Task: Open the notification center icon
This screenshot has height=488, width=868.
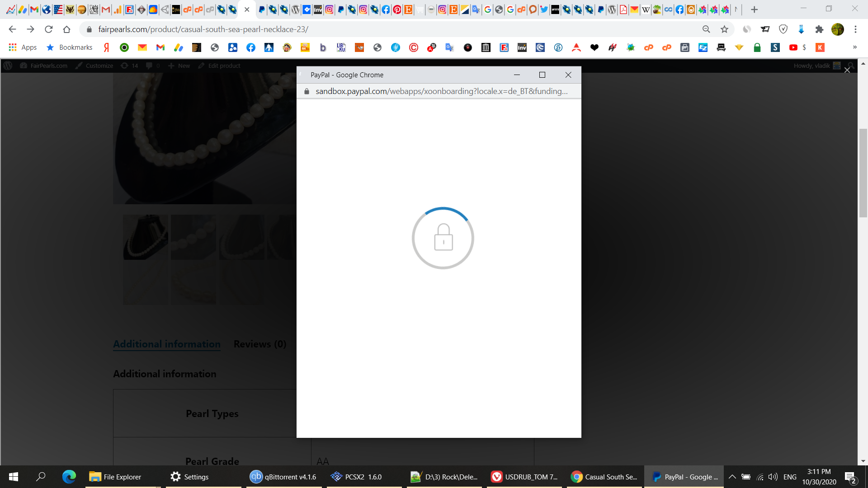Action: coord(850,477)
